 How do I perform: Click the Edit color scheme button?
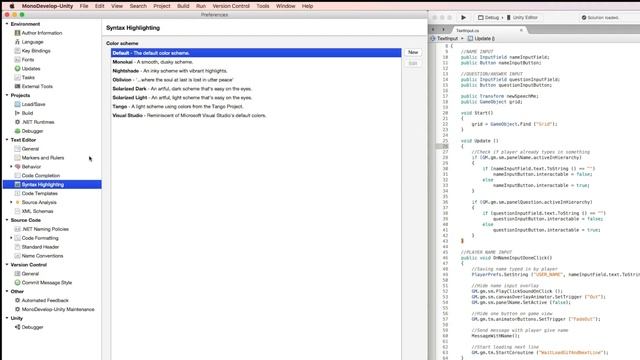(413, 63)
